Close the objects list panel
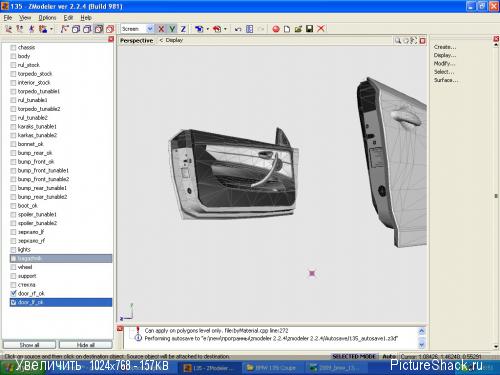Viewport: 500px width, 375px height. (111, 39)
